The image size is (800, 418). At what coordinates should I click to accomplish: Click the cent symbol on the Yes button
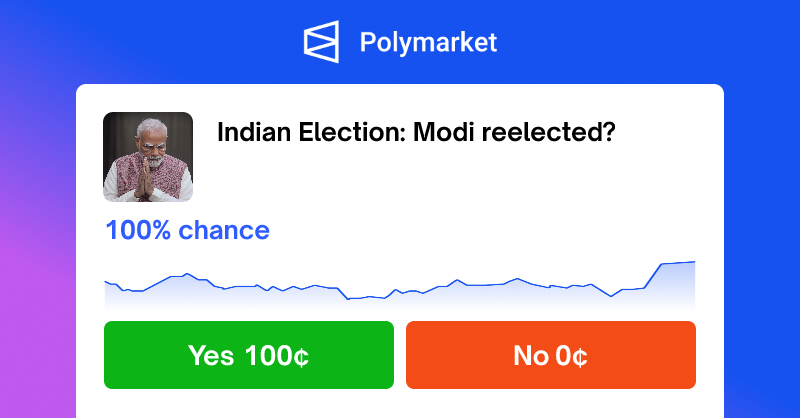coord(302,357)
